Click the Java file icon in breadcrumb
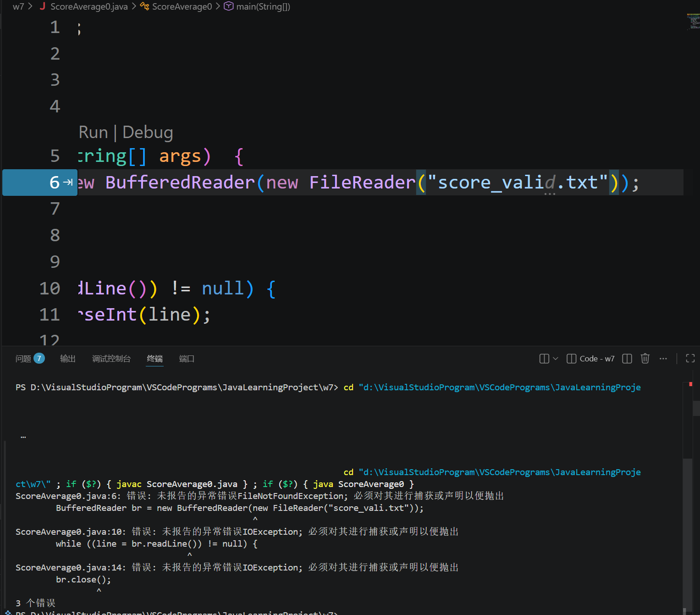The width and height of the screenshot is (700, 615). click(x=43, y=6)
